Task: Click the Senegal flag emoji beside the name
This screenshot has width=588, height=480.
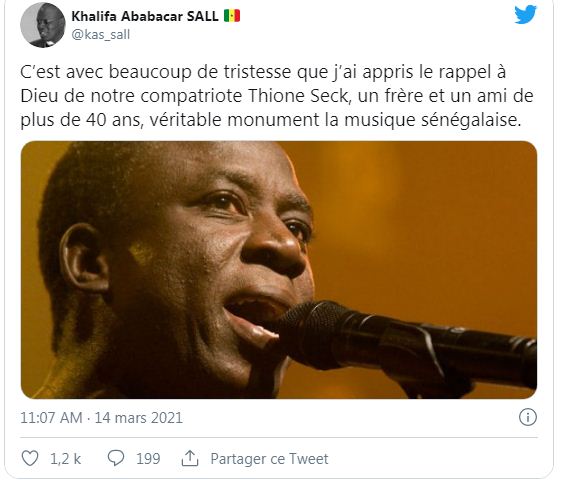Action: pyautogui.click(x=232, y=16)
